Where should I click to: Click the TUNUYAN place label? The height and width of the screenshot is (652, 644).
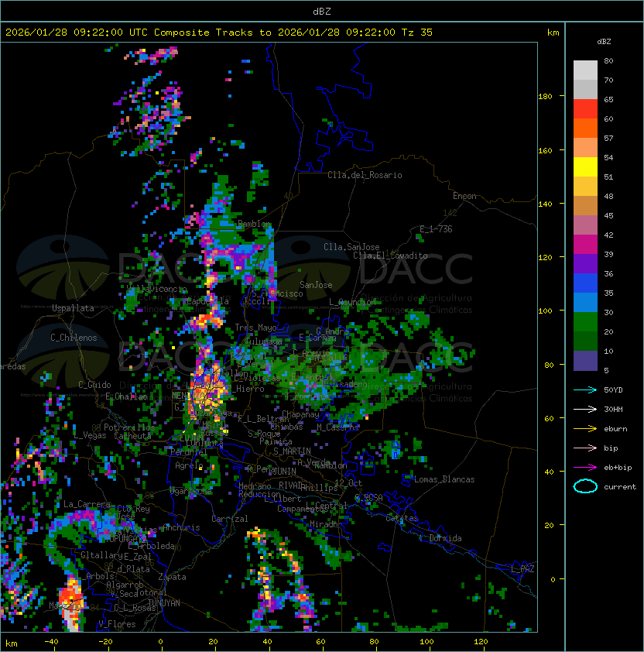tap(164, 602)
